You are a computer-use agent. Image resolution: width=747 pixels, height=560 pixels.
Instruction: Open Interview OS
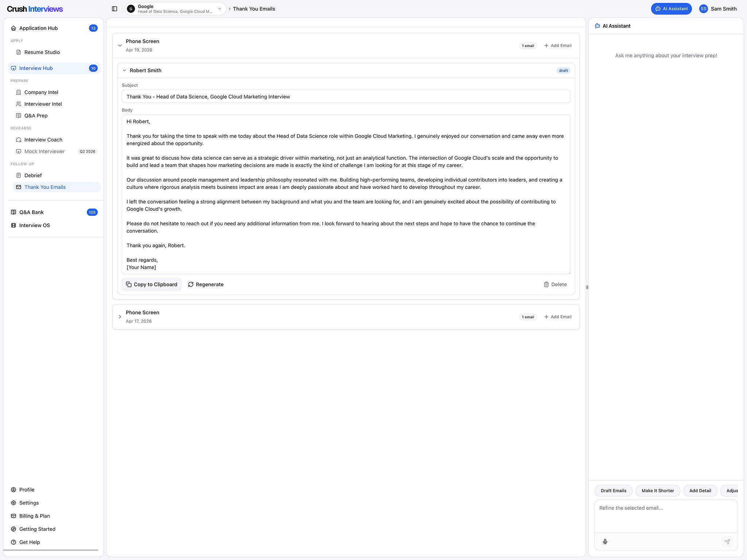click(x=54, y=225)
